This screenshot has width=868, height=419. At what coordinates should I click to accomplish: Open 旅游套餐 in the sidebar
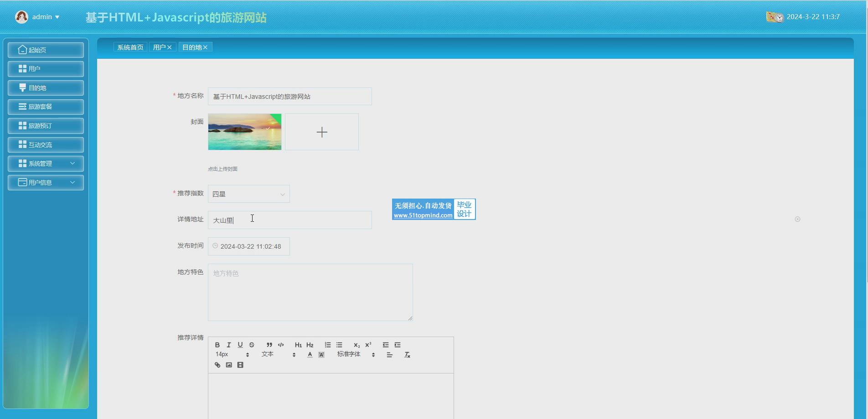46,107
